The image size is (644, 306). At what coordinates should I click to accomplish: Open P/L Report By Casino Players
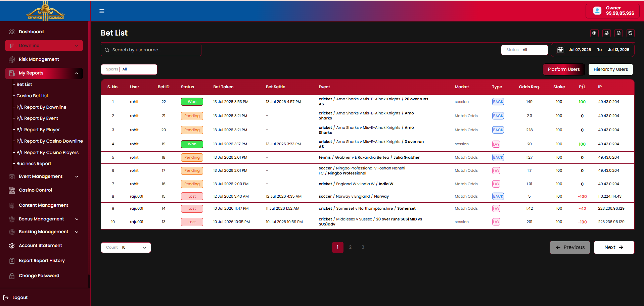47,153
